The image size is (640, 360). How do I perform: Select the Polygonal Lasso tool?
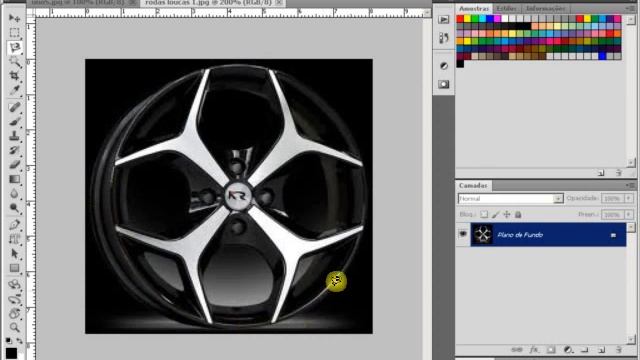click(x=14, y=47)
